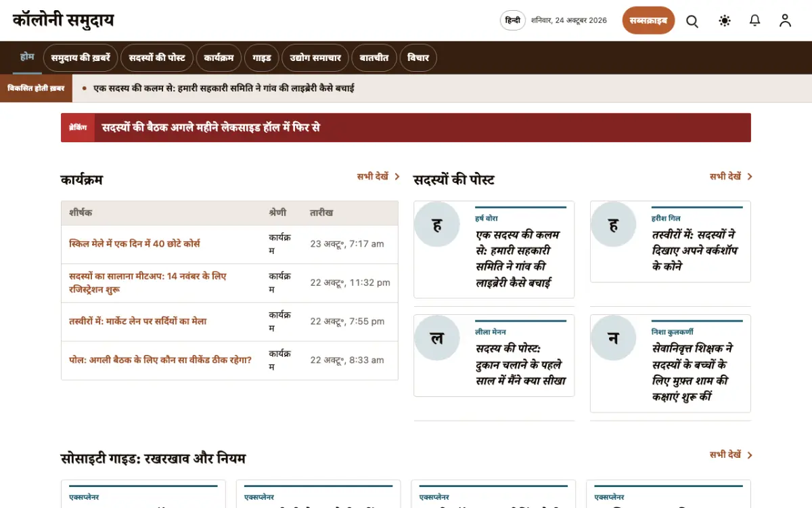Click कार्यक्रम category in स्किल मेले row

(x=280, y=244)
